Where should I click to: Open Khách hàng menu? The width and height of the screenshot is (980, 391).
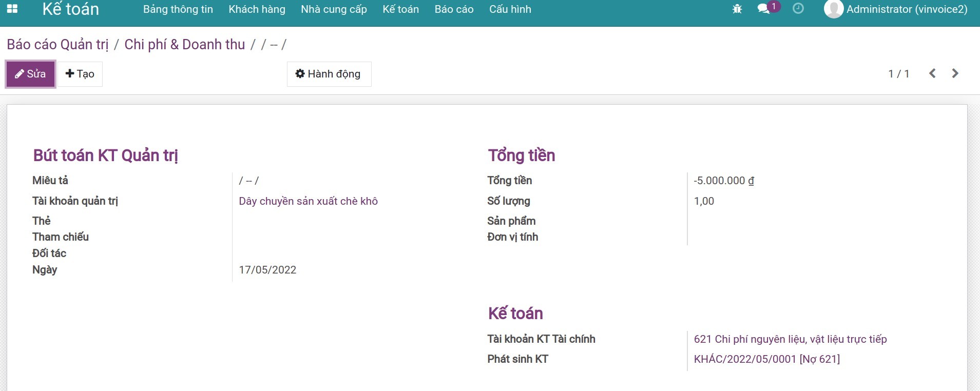coord(257,9)
